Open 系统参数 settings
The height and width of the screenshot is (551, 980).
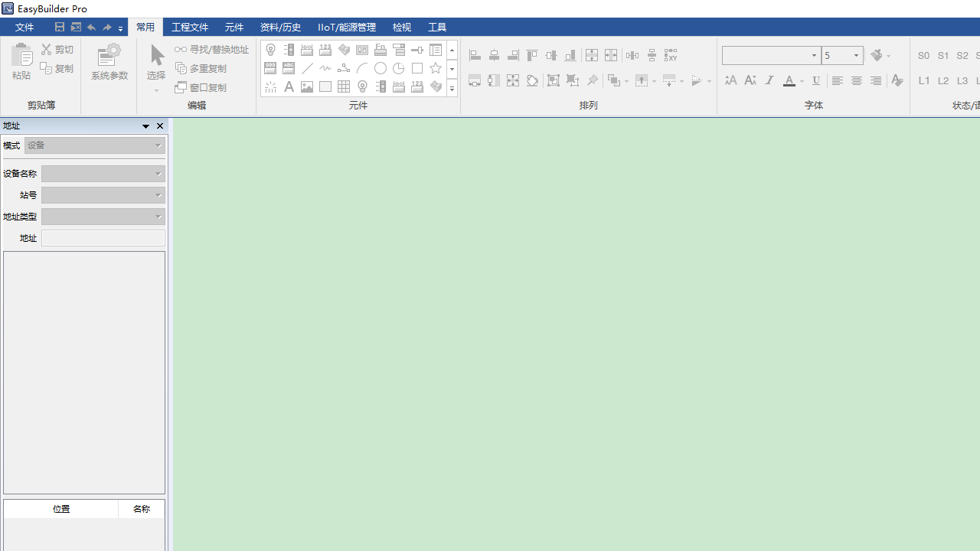109,63
